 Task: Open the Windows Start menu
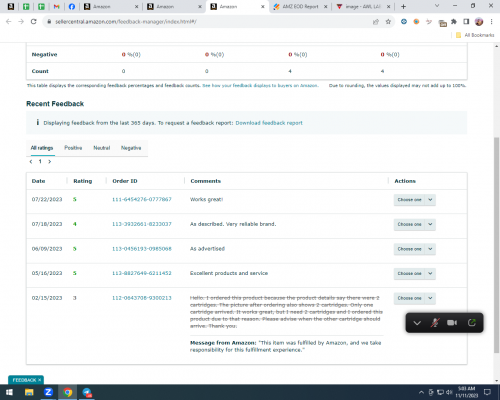click(9, 392)
